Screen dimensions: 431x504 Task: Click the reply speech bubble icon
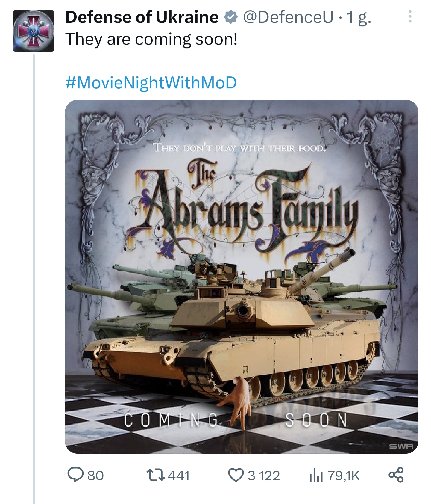click(75, 475)
